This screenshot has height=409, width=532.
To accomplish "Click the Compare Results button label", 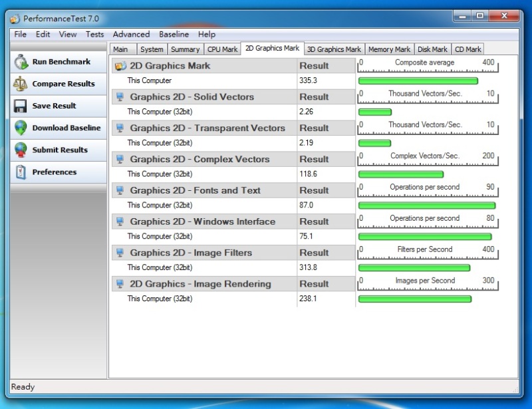I will [x=63, y=84].
